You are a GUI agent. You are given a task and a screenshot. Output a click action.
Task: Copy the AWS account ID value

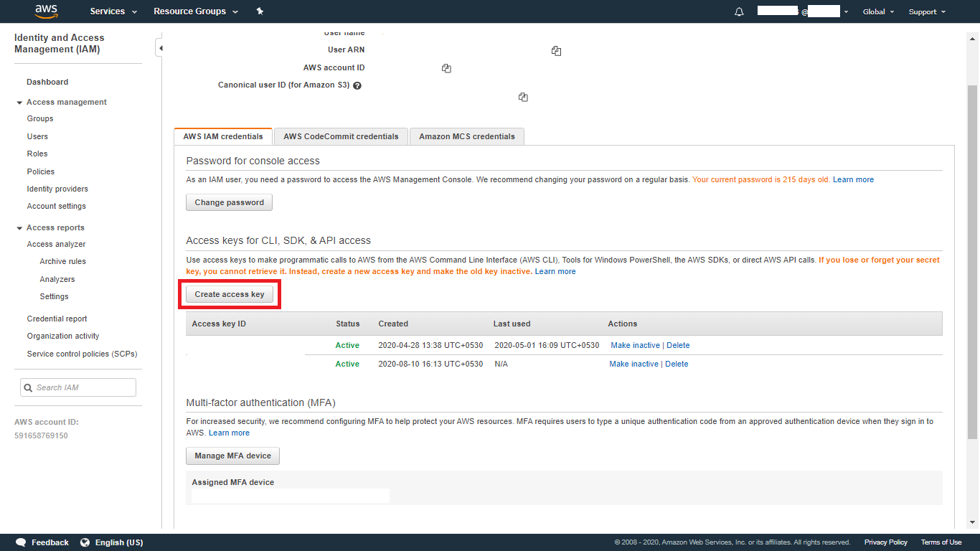[x=446, y=68]
